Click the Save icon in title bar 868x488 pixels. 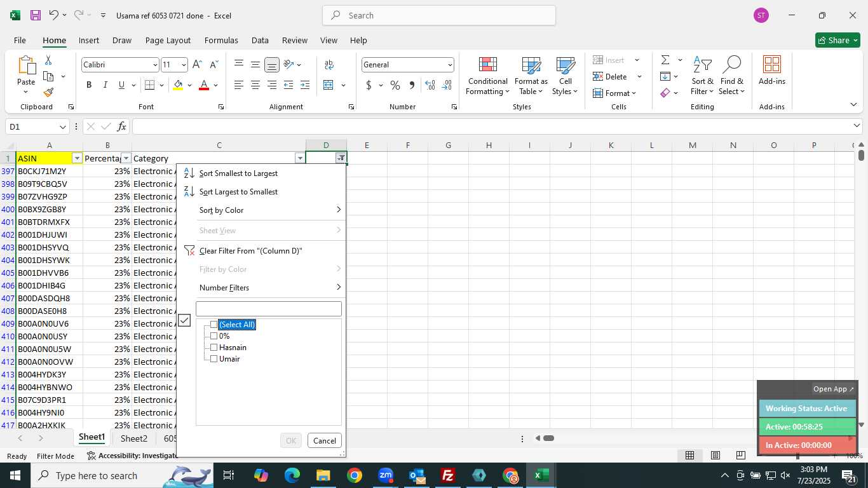(x=36, y=15)
